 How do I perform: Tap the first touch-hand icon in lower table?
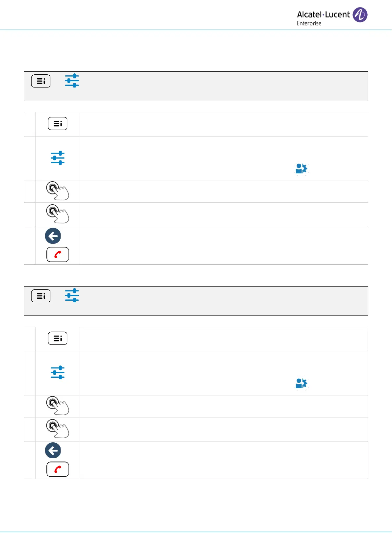(57, 406)
